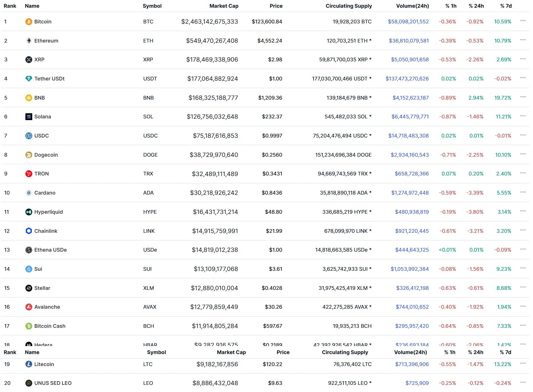Click XRP volume value $5,050,901,658
Image resolution: width=533 pixels, height=392 pixels.
410,60
